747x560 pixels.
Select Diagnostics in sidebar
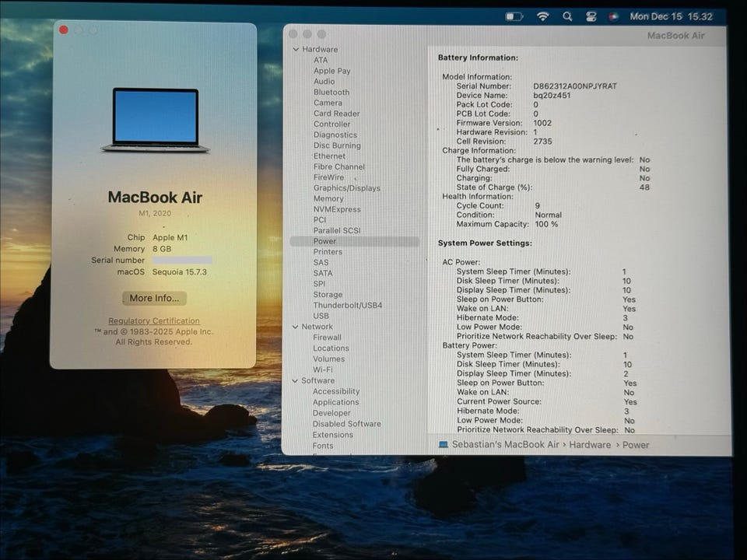click(335, 135)
